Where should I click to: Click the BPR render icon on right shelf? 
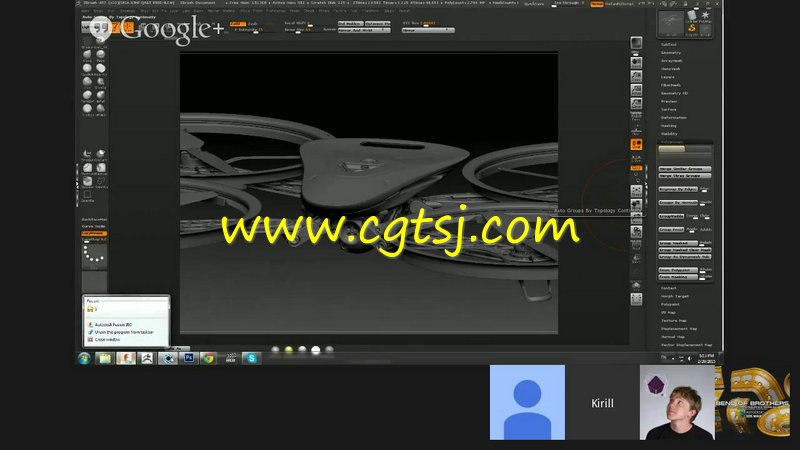click(x=636, y=42)
